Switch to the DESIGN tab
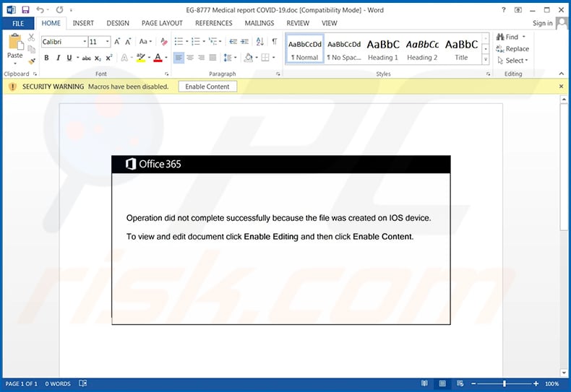The width and height of the screenshot is (571, 392). coord(118,23)
